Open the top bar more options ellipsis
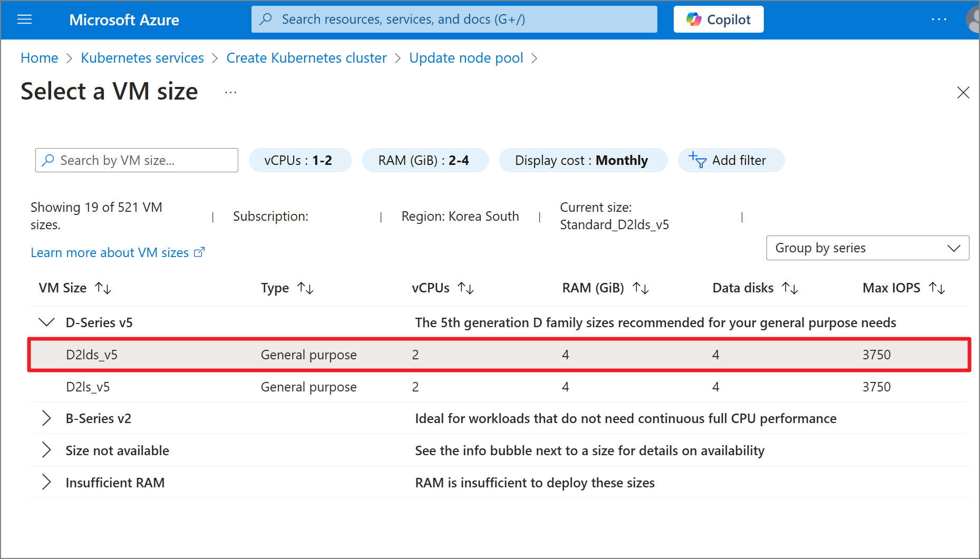This screenshot has height=559, width=980. 939,19
